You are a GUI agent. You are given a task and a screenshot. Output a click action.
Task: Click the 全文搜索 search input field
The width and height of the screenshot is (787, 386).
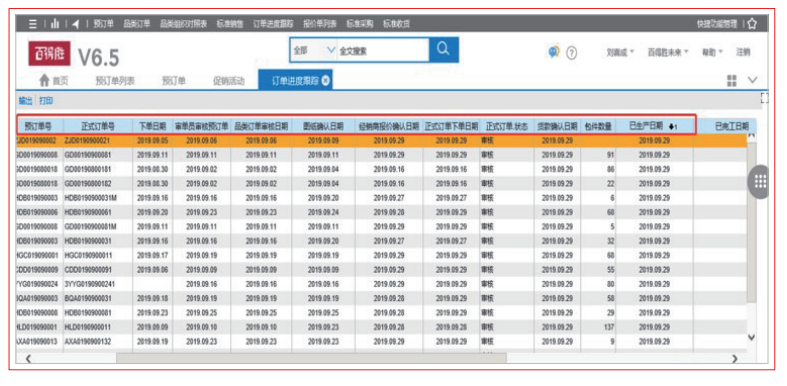pyautogui.click(x=382, y=50)
